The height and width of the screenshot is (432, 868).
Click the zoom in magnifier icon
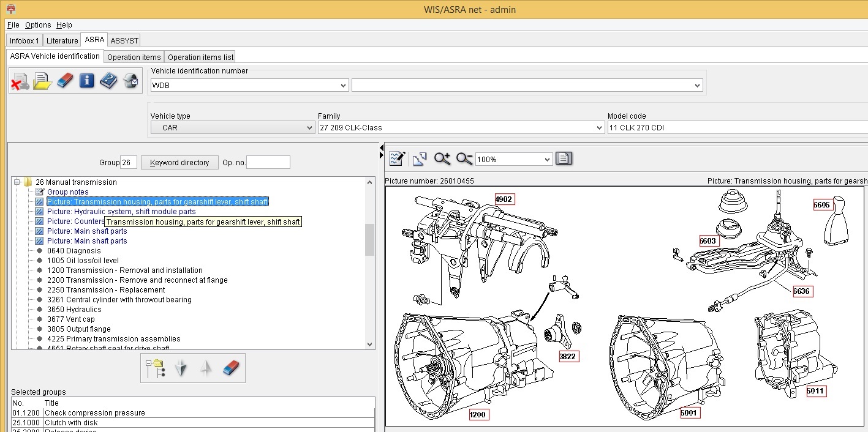[x=442, y=159]
